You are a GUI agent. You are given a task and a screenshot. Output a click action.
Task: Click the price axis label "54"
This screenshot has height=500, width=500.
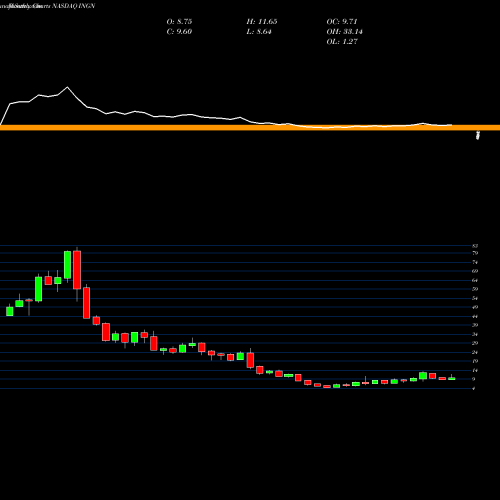click(475, 298)
